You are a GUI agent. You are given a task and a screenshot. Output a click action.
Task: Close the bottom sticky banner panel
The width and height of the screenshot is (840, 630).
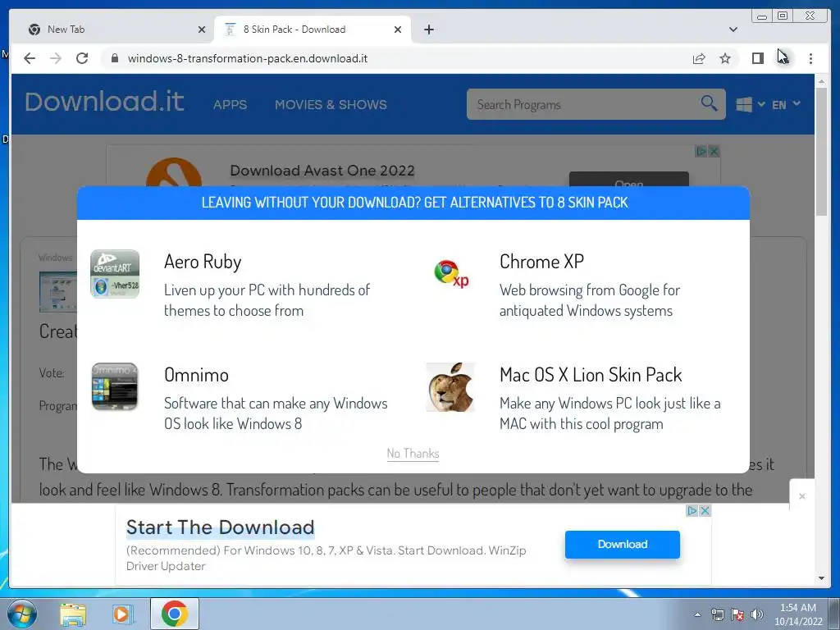coord(802,496)
